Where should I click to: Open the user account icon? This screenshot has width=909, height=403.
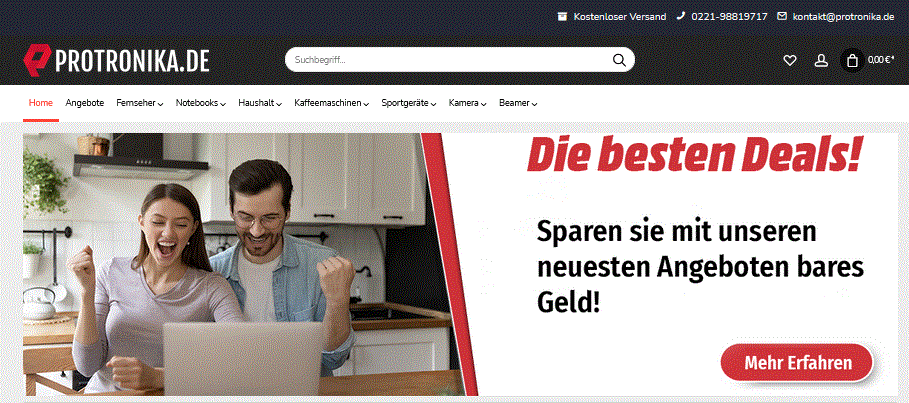click(821, 60)
